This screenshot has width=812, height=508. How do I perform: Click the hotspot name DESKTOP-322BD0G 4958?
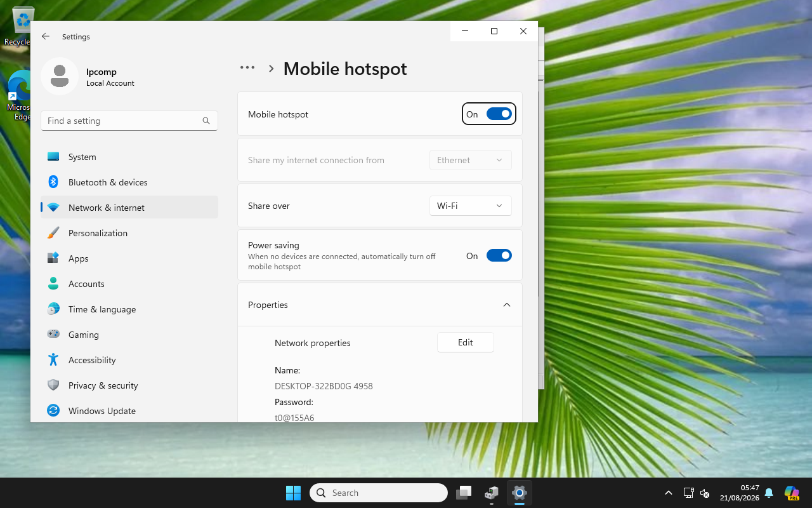[x=324, y=386]
